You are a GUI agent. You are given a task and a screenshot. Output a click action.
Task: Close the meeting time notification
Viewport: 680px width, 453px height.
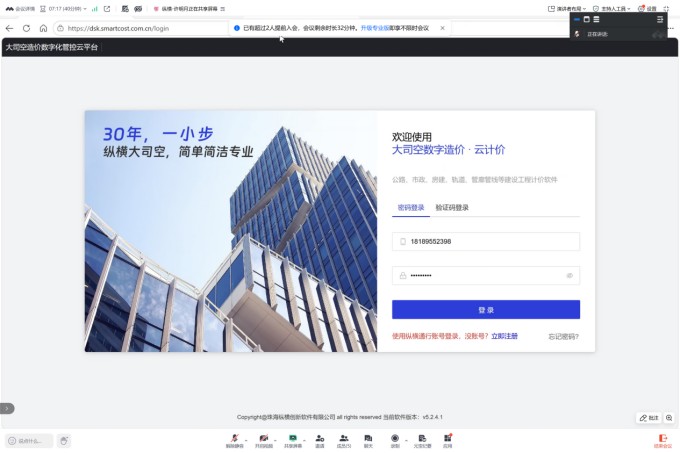point(442,28)
